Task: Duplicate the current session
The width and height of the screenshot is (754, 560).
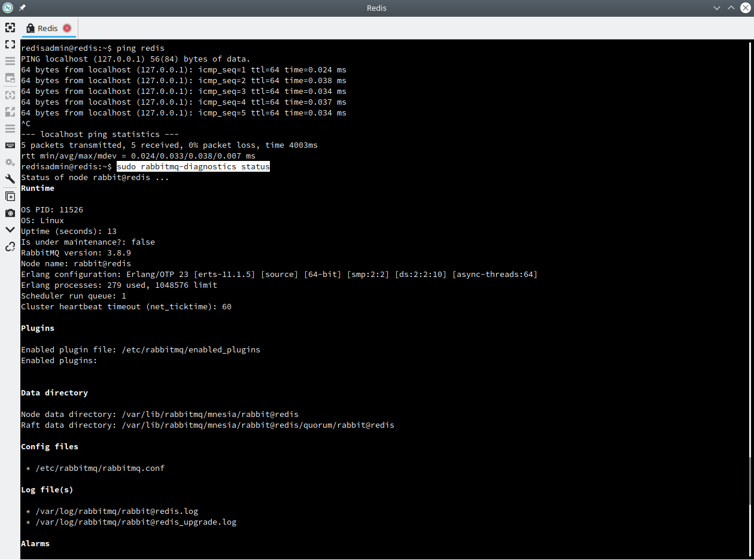Action: pyautogui.click(x=10, y=196)
